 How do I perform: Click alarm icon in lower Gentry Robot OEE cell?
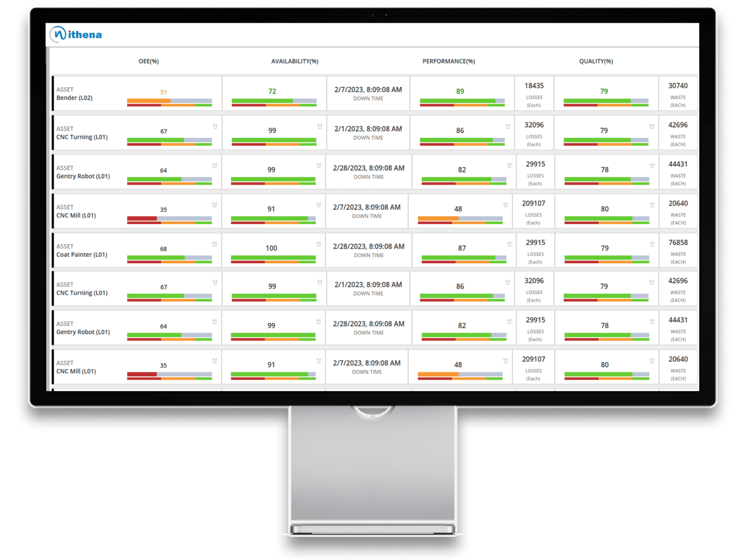click(x=214, y=321)
